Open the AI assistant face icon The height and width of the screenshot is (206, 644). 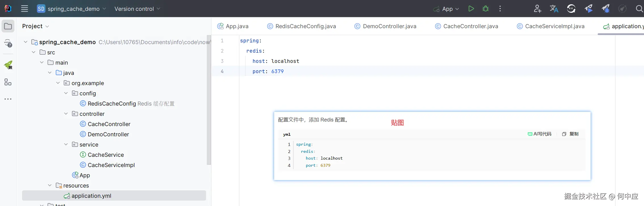click(x=571, y=9)
